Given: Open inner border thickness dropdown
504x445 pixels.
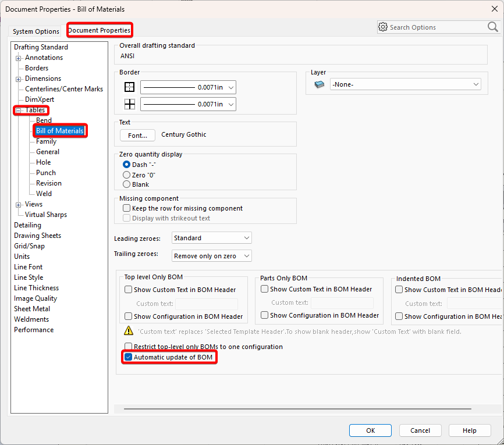Looking at the screenshot, I should point(188,104).
